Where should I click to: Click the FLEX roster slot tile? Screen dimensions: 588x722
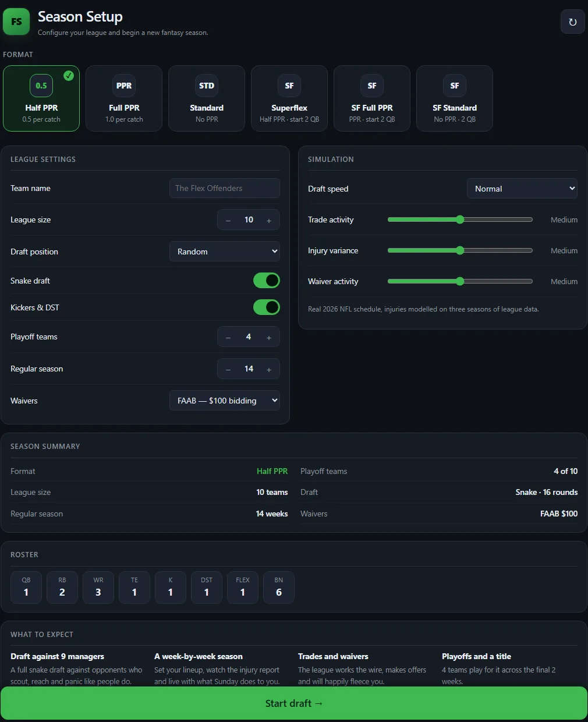click(243, 587)
